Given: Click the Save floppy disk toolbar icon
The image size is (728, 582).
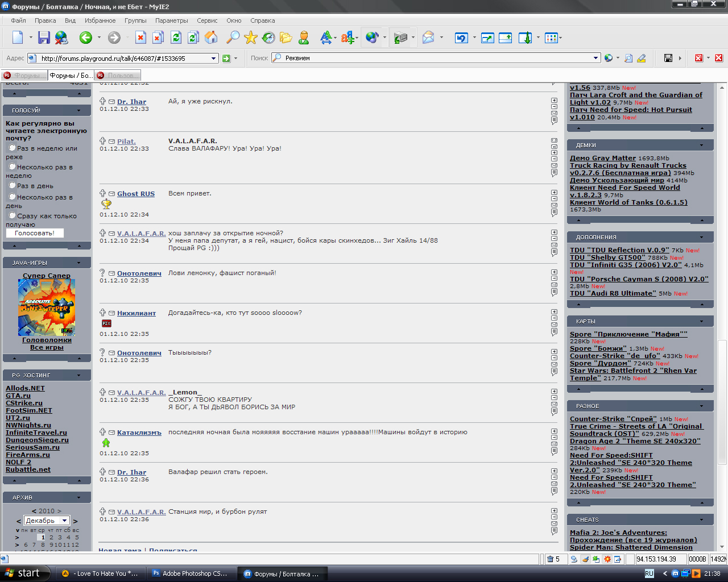Looking at the screenshot, I should [x=44, y=38].
